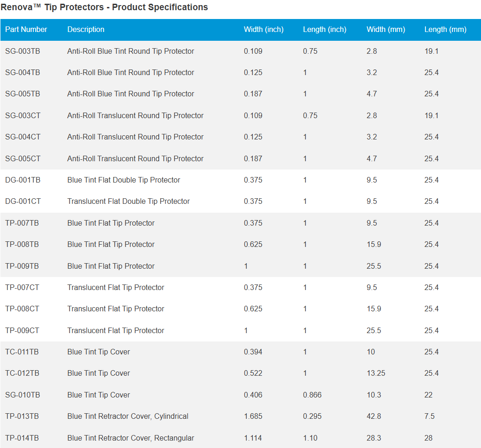The width and height of the screenshot is (481, 448).
Task: Click the Description column header
Action: [x=86, y=30]
